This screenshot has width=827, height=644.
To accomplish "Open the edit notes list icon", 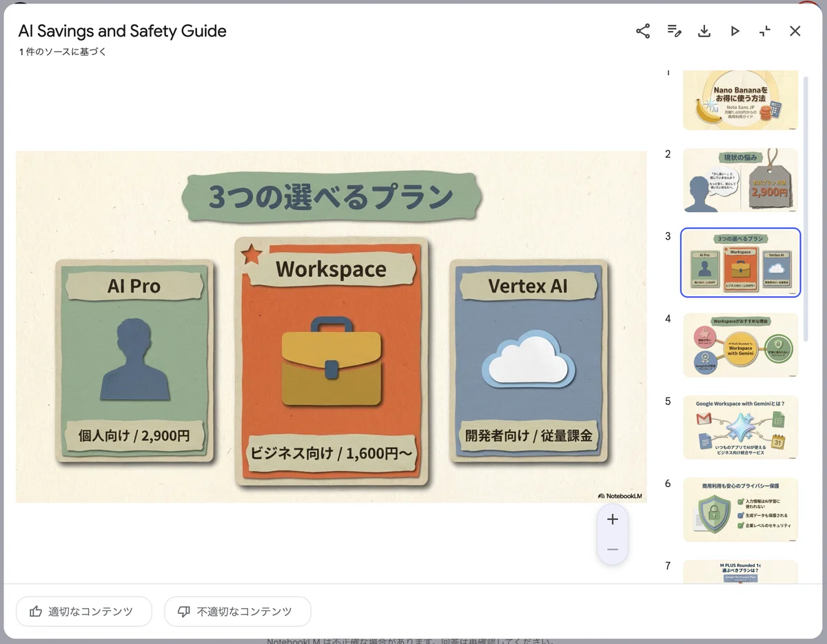I will [x=674, y=31].
